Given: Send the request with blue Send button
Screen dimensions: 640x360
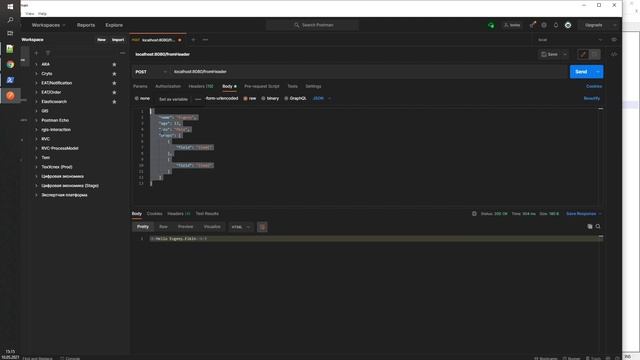Looking at the screenshot, I should (581, 72).
